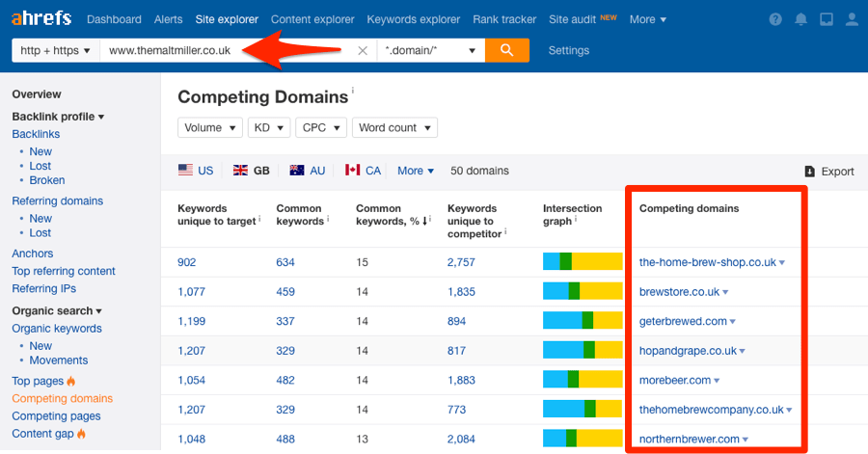Click info icon next to Competing Domains title
This screenshot has height=454, width=868.
[x=353, y=90]
